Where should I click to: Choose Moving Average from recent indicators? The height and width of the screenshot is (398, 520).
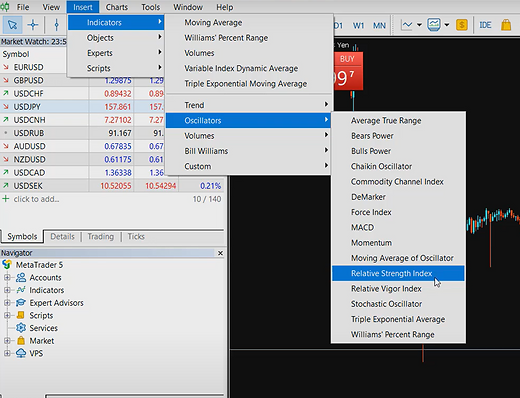248,22
